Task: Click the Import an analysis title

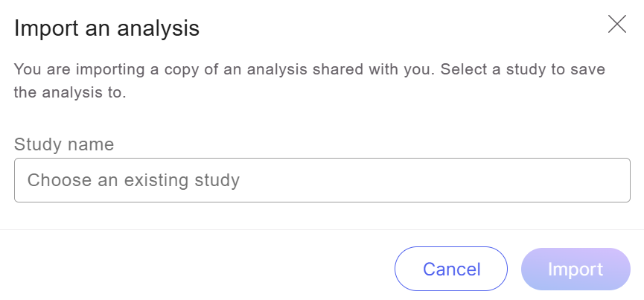Action: pyautogui.click(x=106, y=29)
